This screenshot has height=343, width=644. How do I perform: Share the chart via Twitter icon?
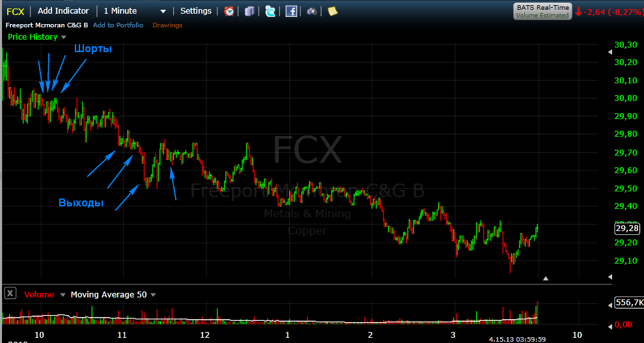tap(270, 11)
